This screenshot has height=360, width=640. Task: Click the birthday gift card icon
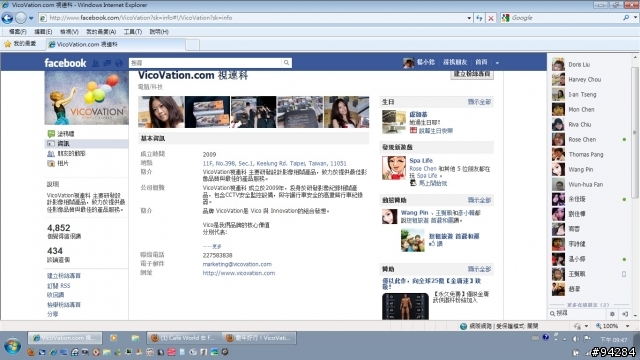point(413,131)
